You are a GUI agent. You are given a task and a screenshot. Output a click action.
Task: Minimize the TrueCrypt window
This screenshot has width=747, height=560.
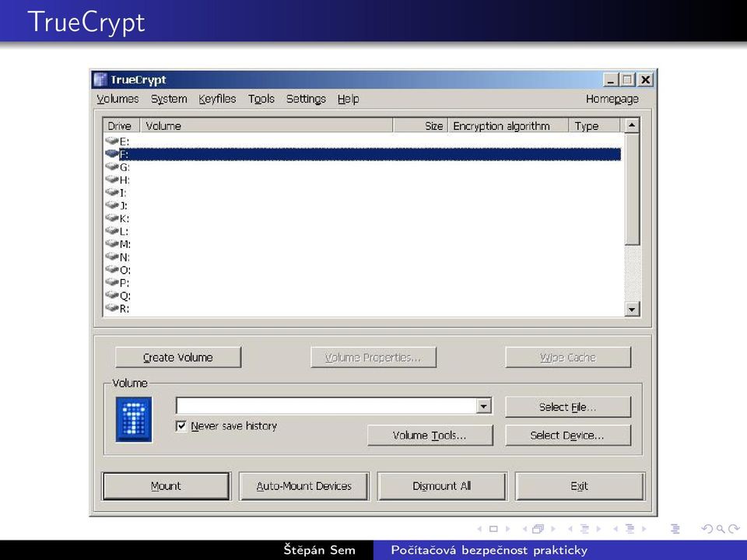(610, 79)
